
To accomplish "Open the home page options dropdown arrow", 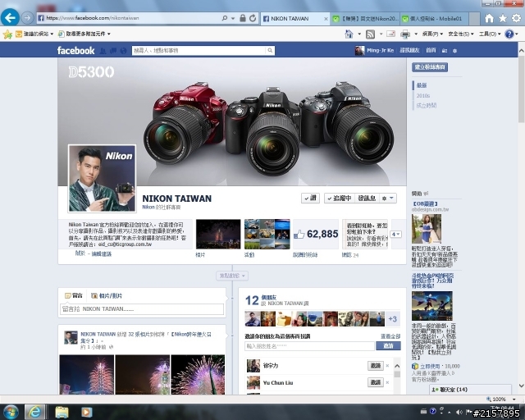I will [x=359, y=34].
